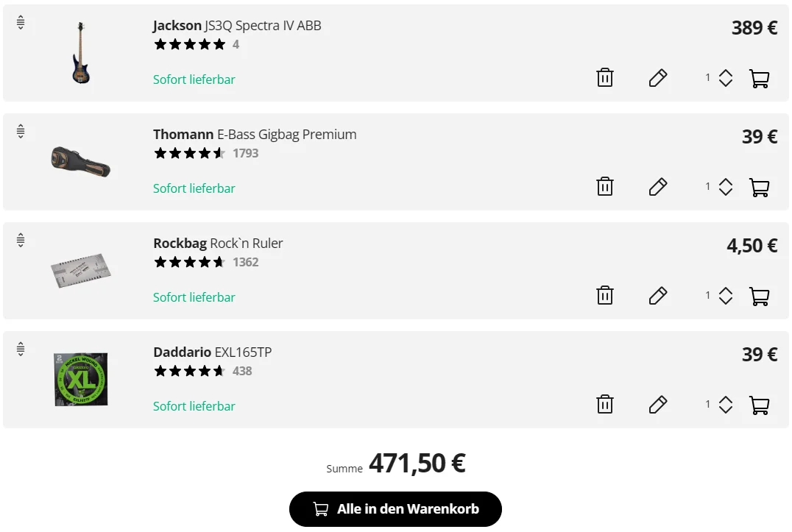The image size is (792, 532).
Task: Click reorder handle for Daddario strings row
Action: pos(21,350)
